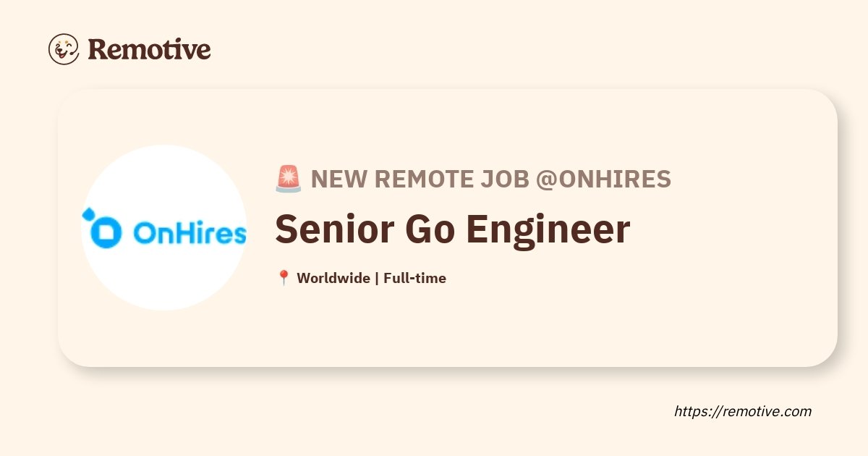Open the @ONHIRES company mention
This screenshot has height=456, width=868.
tap(603, 179)
